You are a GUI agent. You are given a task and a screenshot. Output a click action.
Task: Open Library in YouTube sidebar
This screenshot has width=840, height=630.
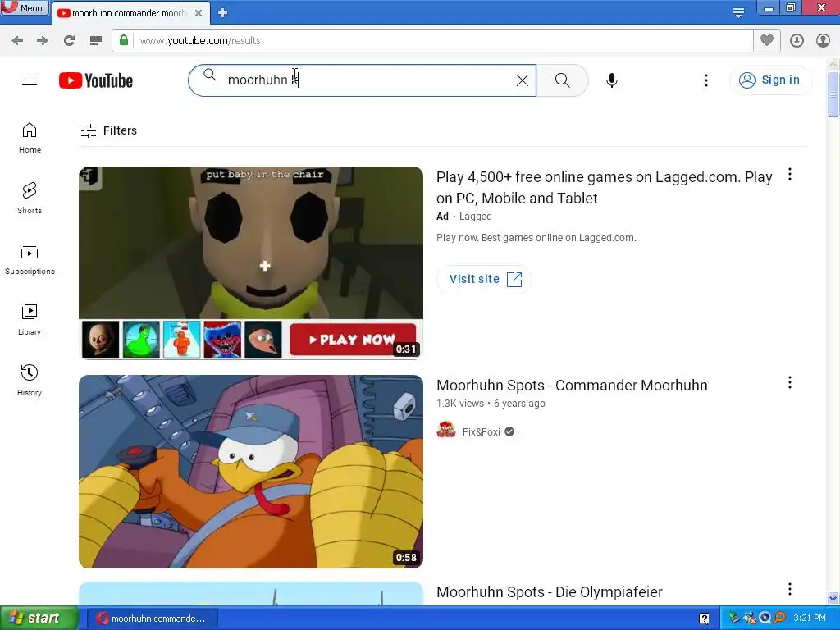30,320
